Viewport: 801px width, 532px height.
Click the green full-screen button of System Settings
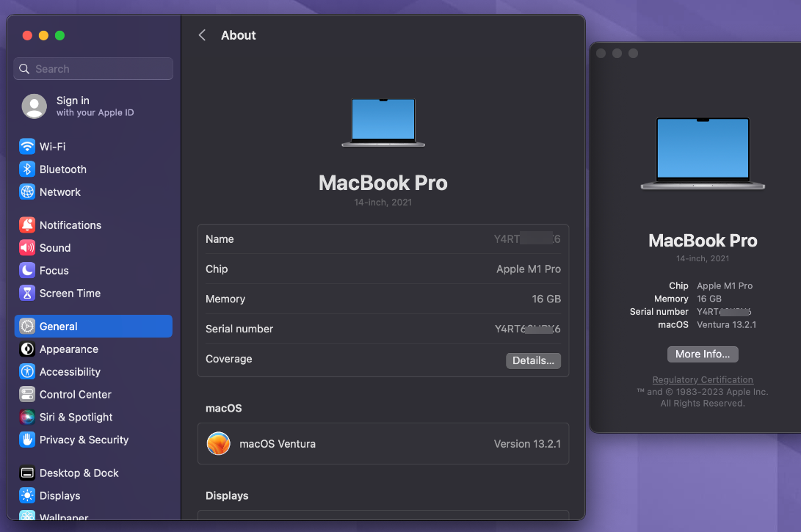pos(59,35)
